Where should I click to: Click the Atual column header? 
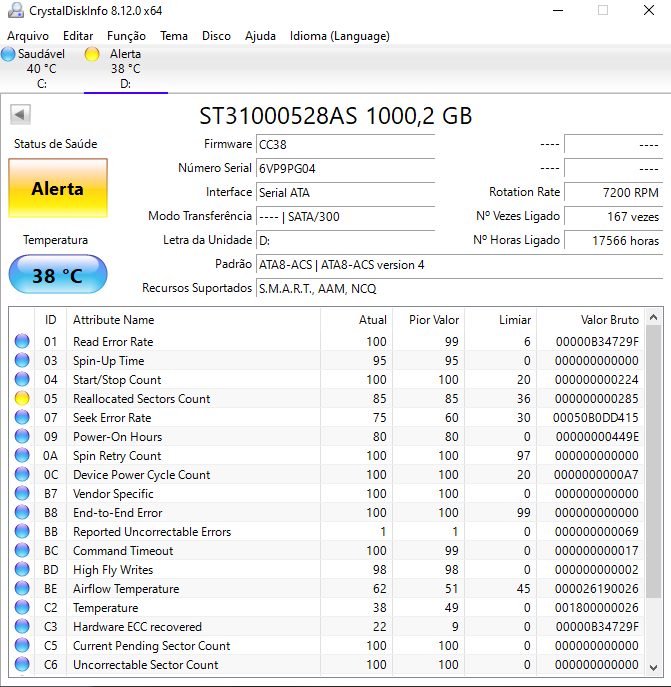(357, 320)
